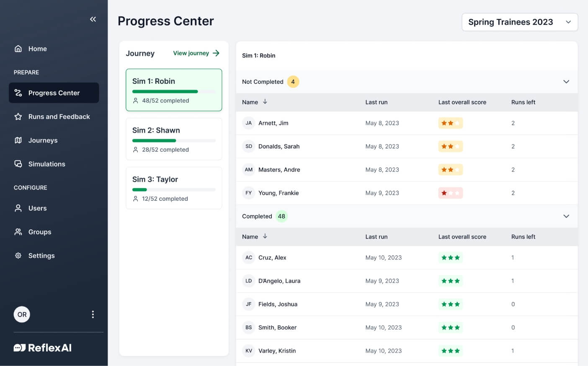Image resolution: width=588 pixels, height=366 pixels.
Task: Click the Settings gear icon
Action: (x=18, y=255)
